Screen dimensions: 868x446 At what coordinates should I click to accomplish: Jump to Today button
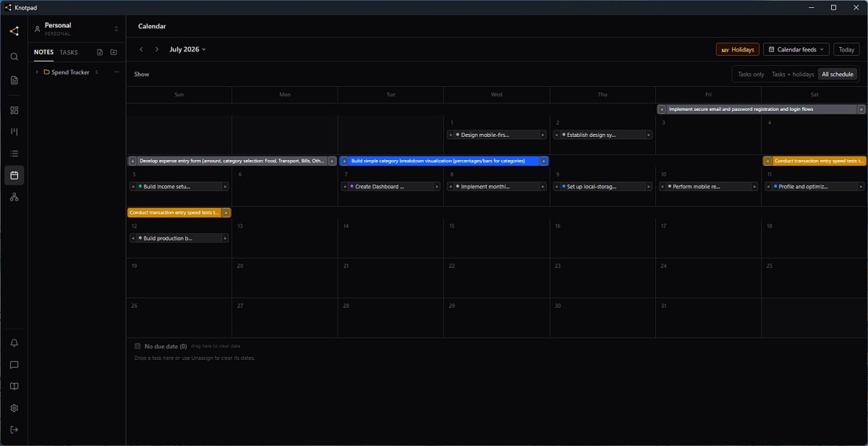click(x=846, y=50)
